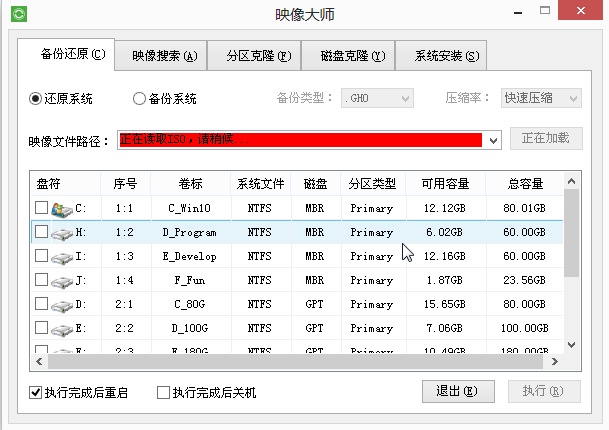Check the box for drive E:
Screen dimensions: 609x430
42,328
